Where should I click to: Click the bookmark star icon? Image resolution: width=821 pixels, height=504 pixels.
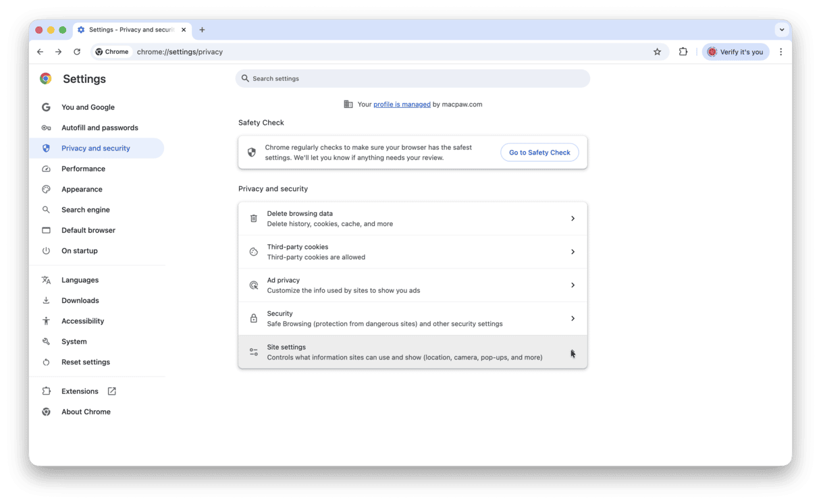(657, 51)
